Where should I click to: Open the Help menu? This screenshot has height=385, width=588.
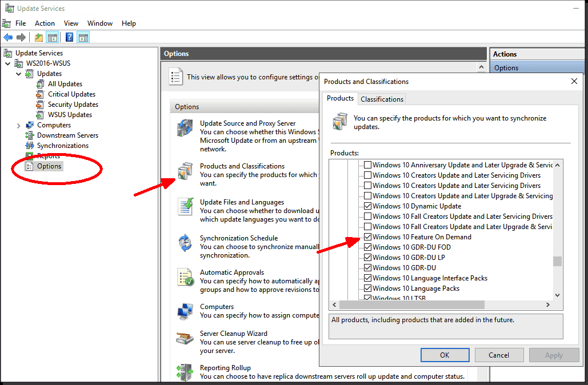click(x=129, y=23)
